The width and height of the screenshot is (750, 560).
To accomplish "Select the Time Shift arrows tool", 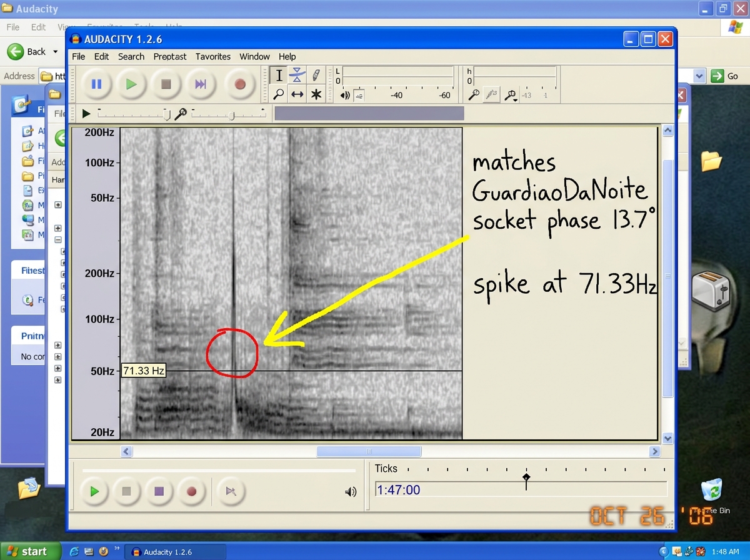I will pos(297,94).
